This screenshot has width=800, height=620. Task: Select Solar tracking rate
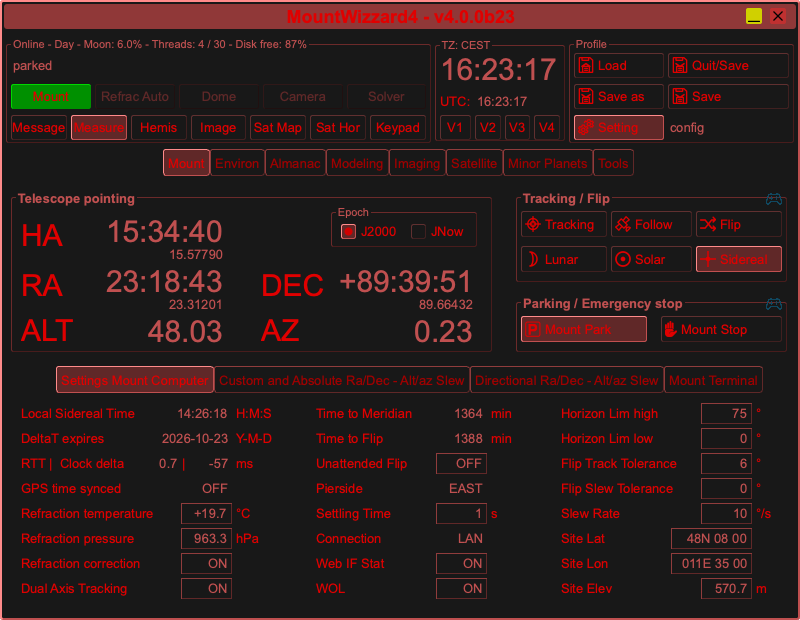651,259
